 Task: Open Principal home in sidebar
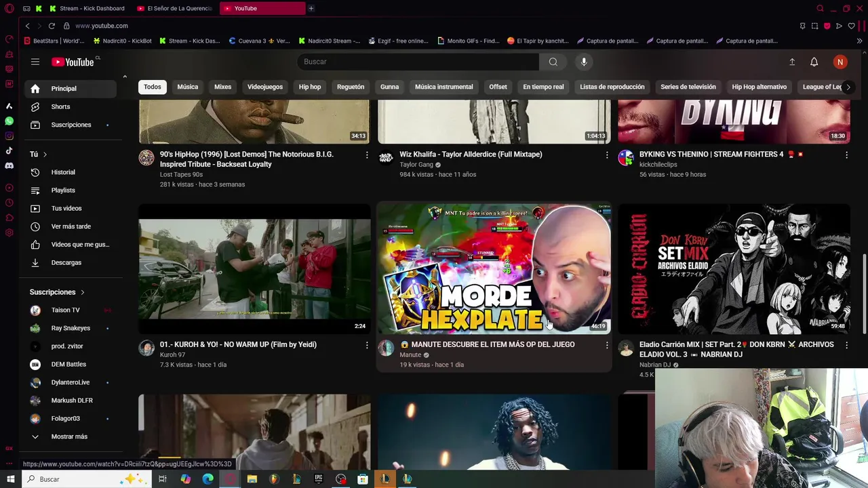71,89
